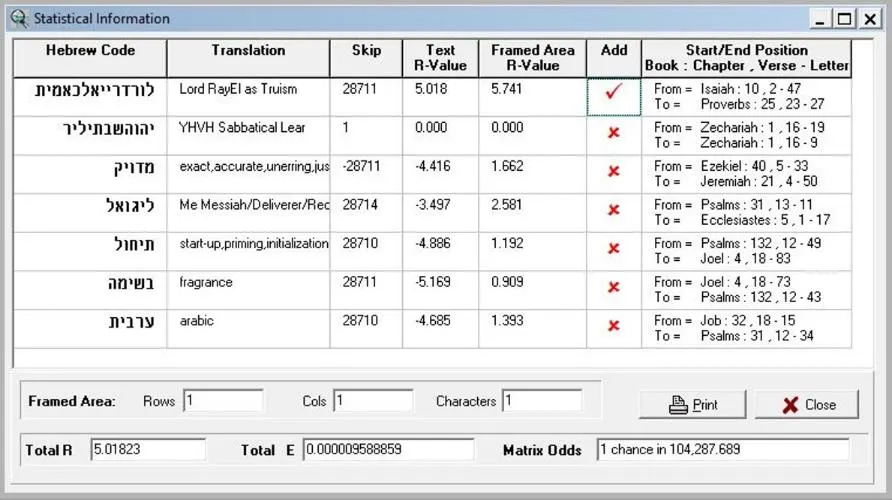Toggle Add X for YHVH Sabbatical row

pos(613,133)
